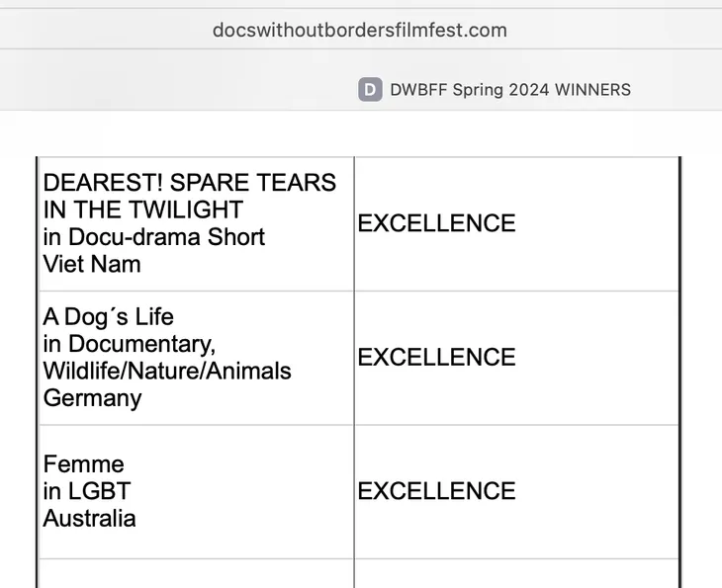Click the in LGBT category text
Image resolution: width=722 pixels, height=588 pixels.
pos(87,491)
